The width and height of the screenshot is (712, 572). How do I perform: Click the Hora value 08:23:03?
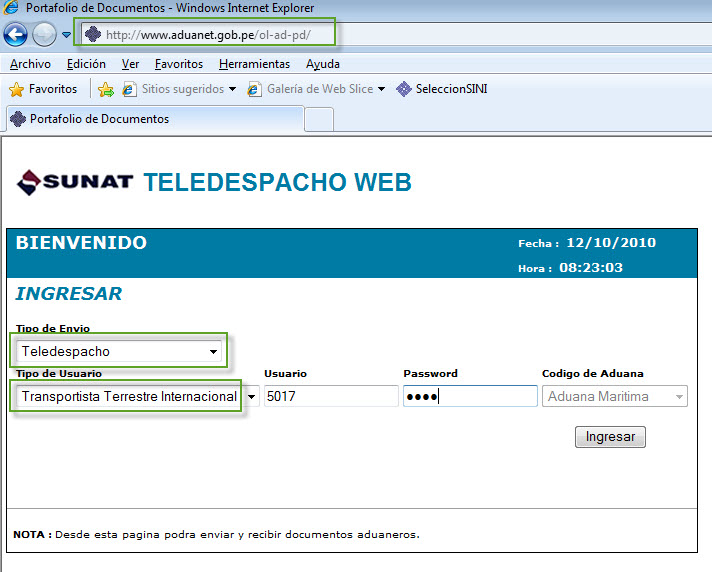point(591,268)
